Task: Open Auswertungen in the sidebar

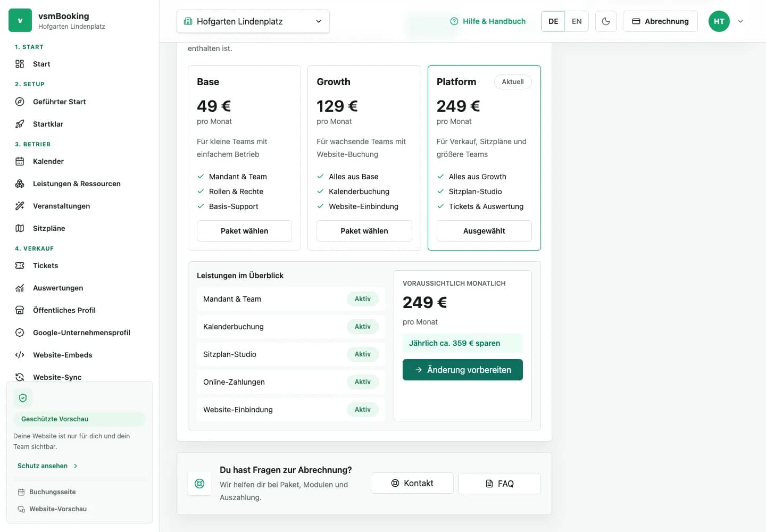Action: pyautogui.click(x=80, y=288)
